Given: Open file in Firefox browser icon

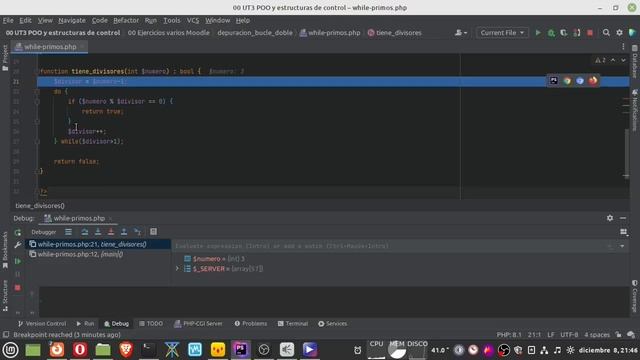Looking at the screenshot, I should [x=593, y=81].
